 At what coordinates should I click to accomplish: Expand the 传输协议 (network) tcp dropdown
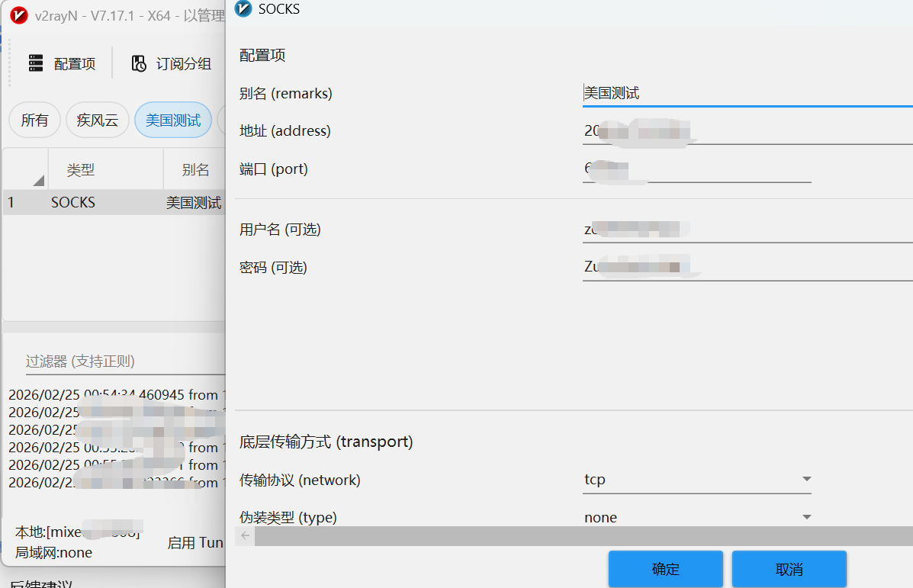(x=697, y=480)
